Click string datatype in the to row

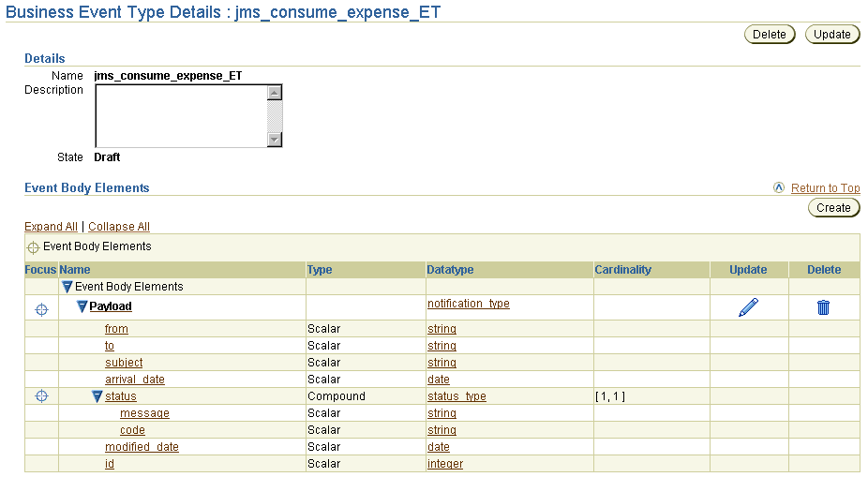pyautogui.click(x=441, y=346)
